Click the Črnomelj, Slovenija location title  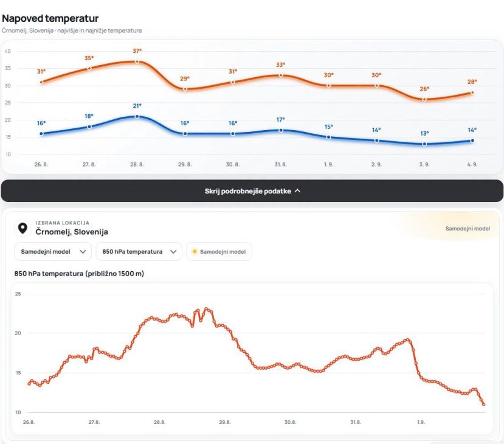coord(72,232)
